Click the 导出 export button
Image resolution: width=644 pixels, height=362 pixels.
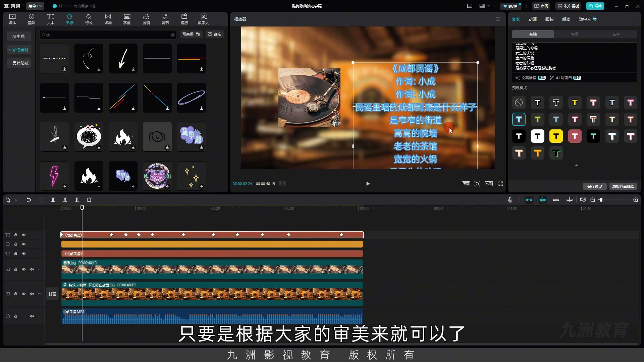[595, 6]
